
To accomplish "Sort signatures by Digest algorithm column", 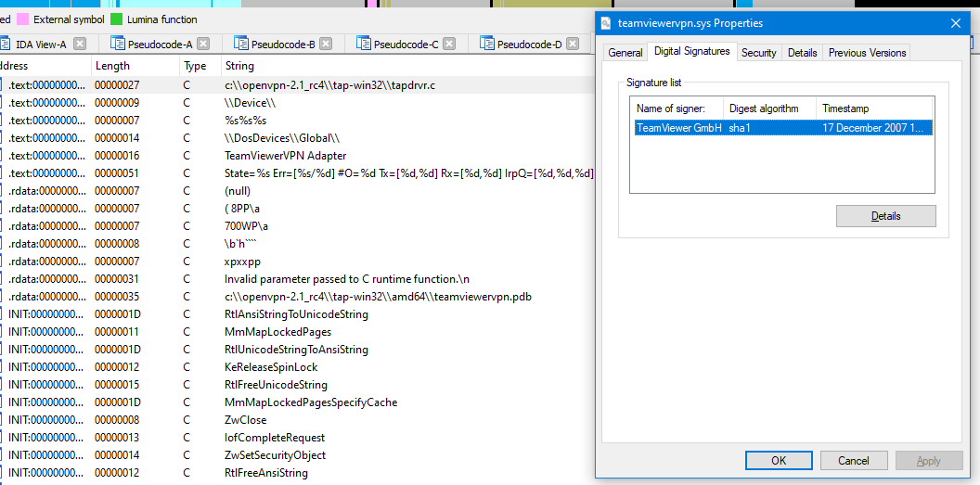I will click(x=770, y=108).
